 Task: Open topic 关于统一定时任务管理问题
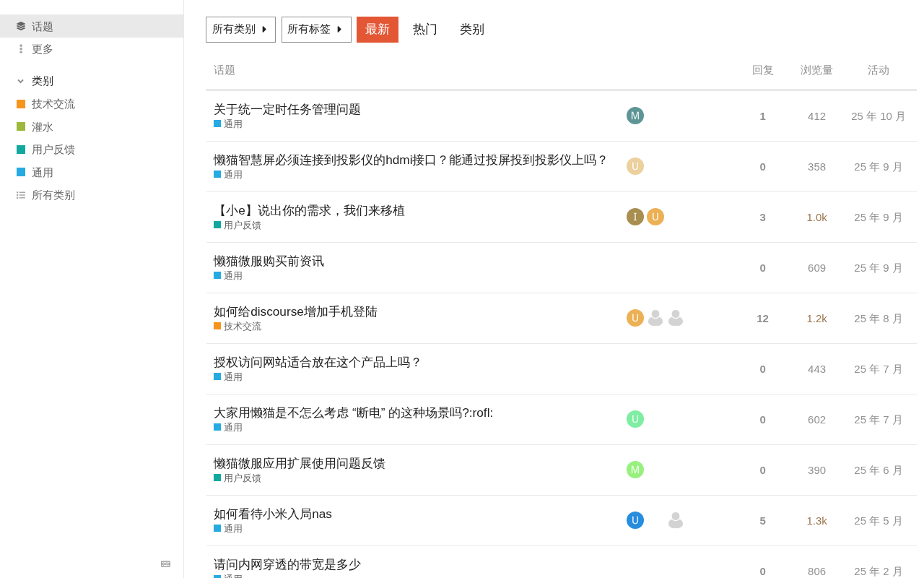[x=287, y=109]
